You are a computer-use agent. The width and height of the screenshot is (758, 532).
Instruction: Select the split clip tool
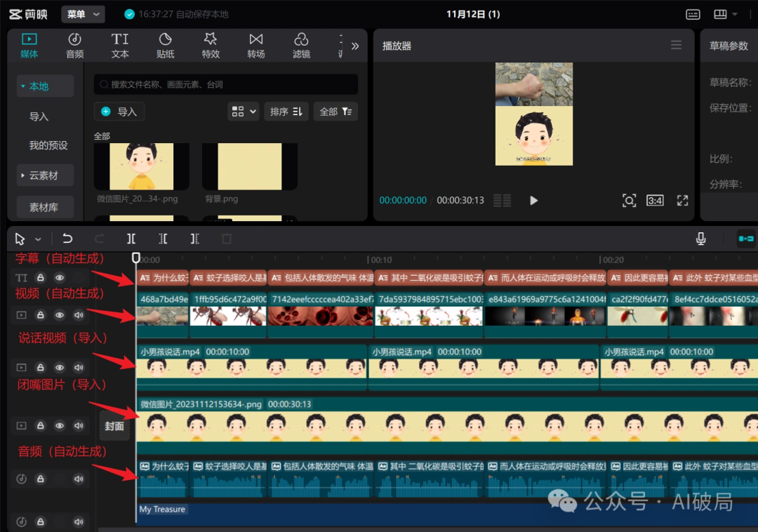click(131, 238)
